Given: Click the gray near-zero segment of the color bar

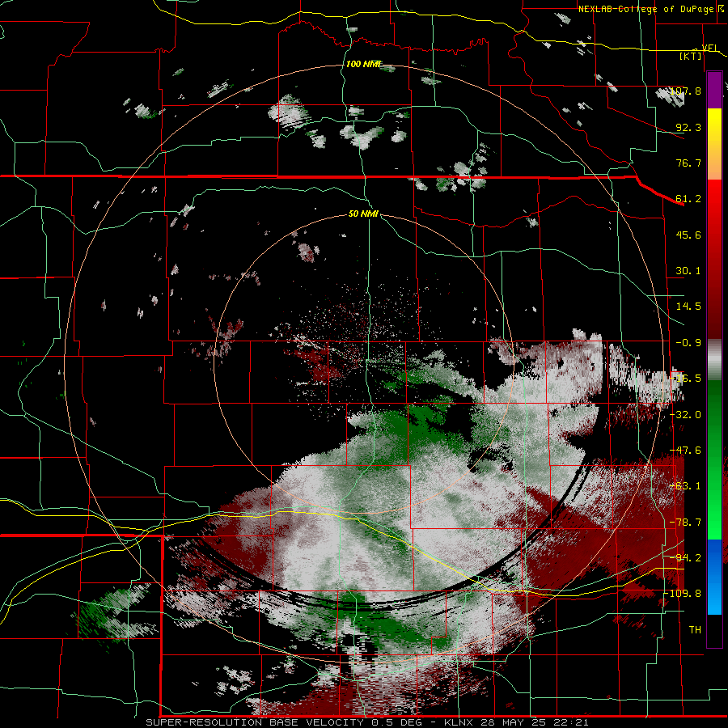Looking at the screenshot, I should point(714,360).
